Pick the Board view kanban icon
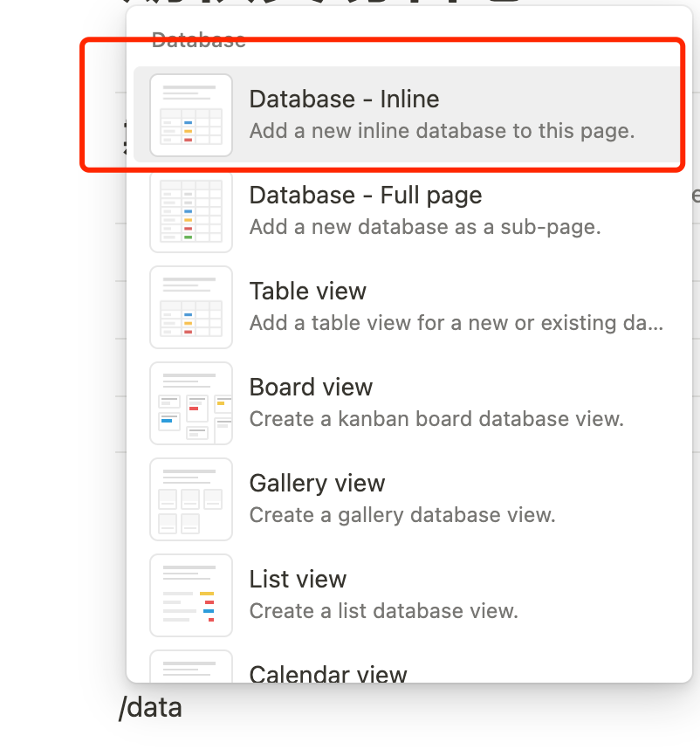The image size is (700, 749). click(x=191, y=403)
